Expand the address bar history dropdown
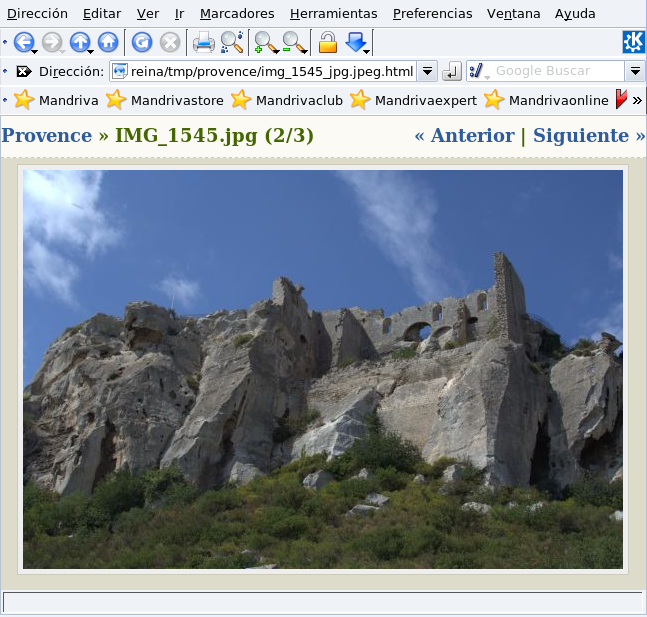647x617 pixels. 427,72
